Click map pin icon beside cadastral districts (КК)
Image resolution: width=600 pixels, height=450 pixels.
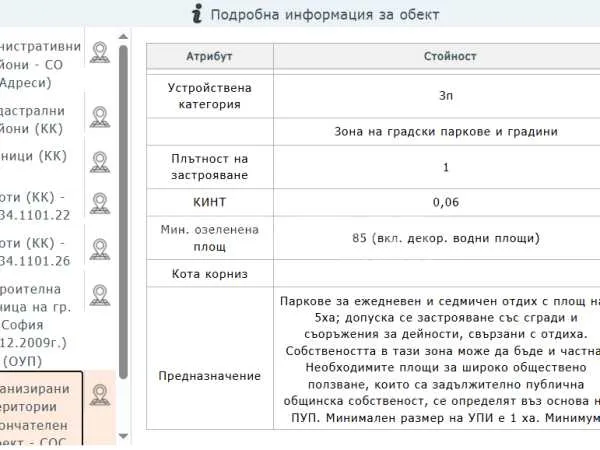click(100, 117)
